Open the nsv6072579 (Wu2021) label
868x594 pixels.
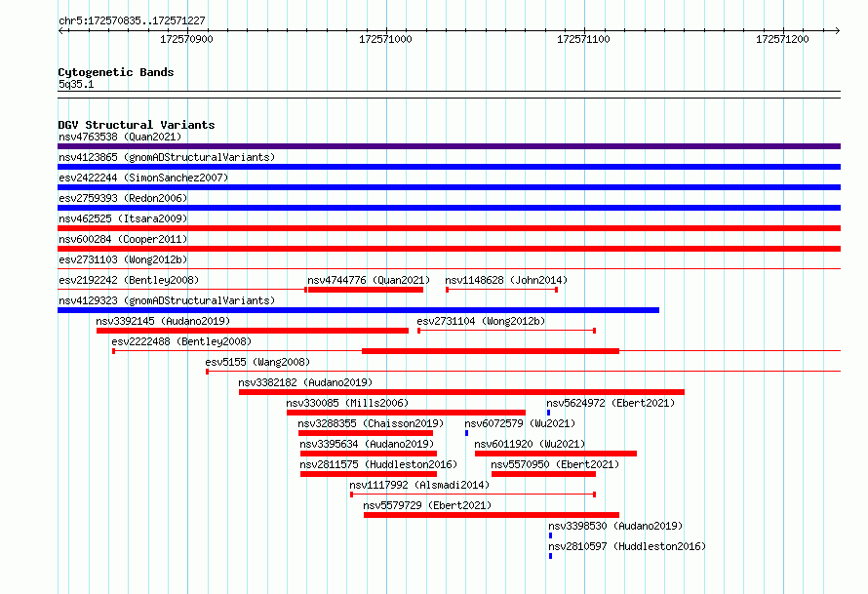[520, 423]
